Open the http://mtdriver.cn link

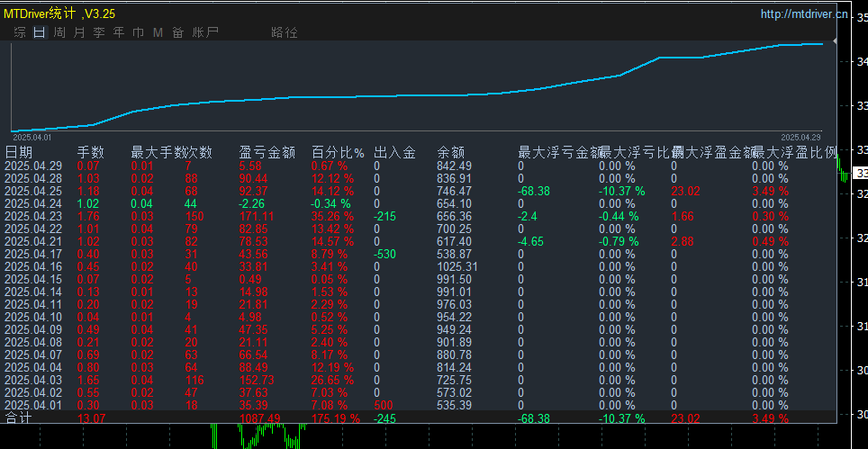point(804,14)
